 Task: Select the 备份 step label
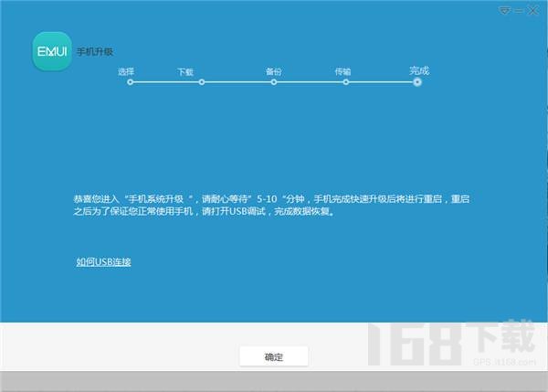pyautogui.click(x=273, y=70)
